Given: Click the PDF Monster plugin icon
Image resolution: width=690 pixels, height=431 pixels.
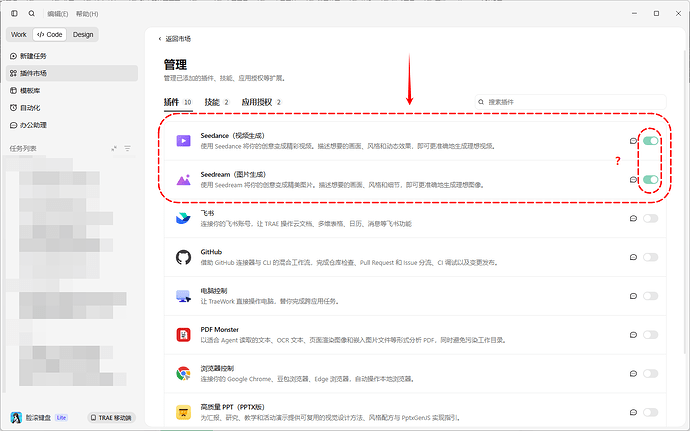Looking at the screenshot, I should [x=184, y=335].
